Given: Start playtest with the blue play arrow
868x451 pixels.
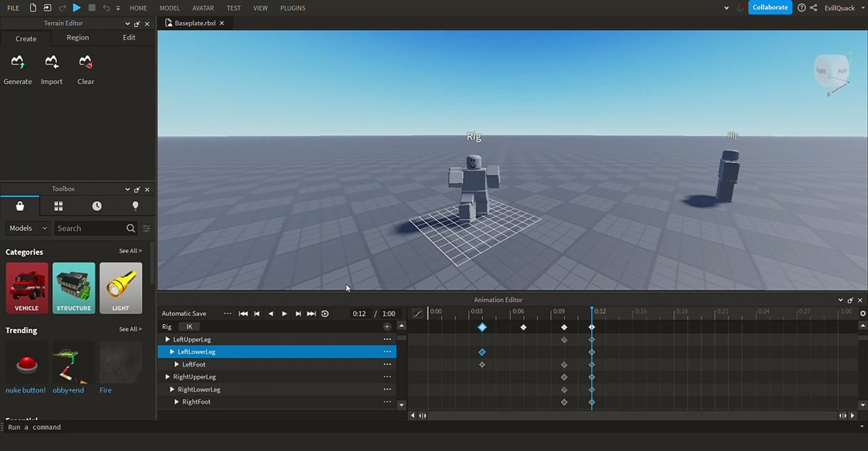Looking at the screenshot, I should point(76,8).
